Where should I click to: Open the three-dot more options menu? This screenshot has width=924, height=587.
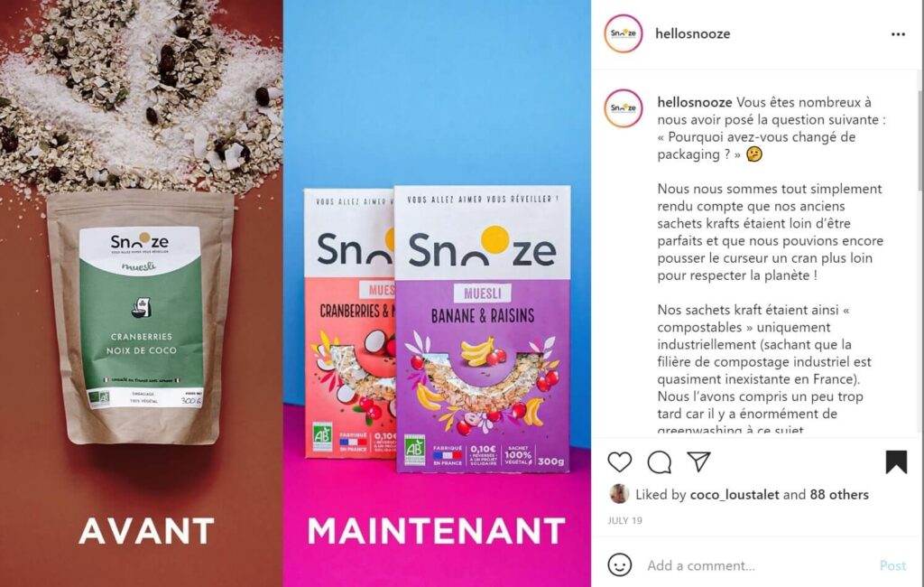click(898, 34)
